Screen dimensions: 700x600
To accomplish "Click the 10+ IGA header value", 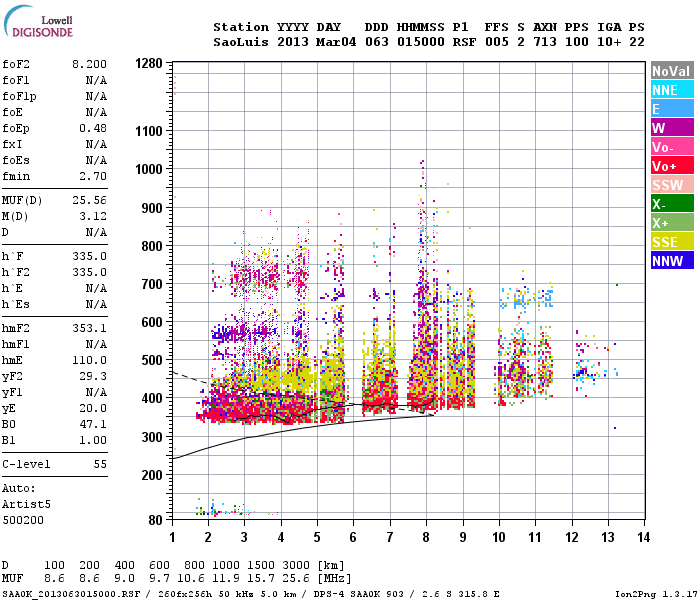I will (x=609, y=42).
